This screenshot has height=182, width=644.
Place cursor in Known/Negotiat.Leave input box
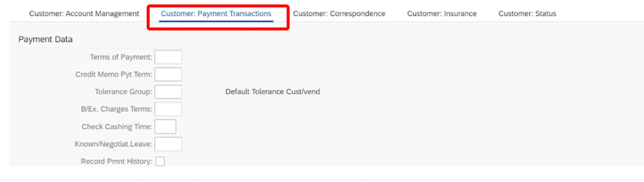(168, 144)
